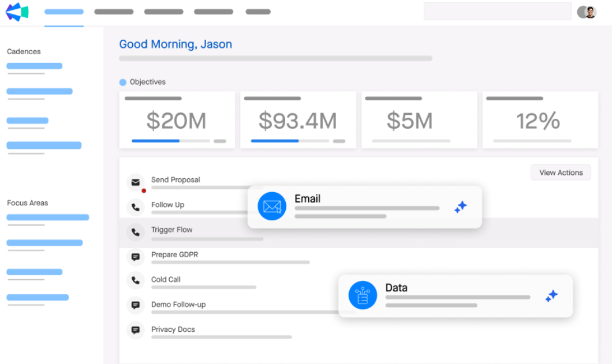612x364 pixels.
Task: Click the chat icon beside Prepare GDPR
Action: pyautogui.click(x=136, y=257)
